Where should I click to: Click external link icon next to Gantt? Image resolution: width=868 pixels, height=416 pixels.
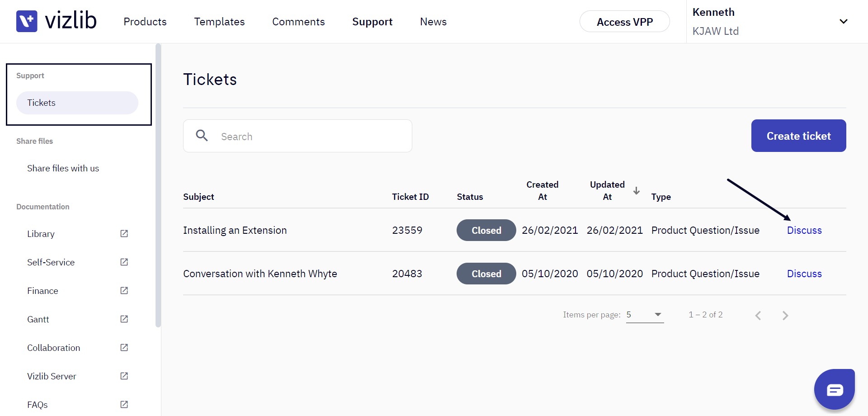coord(124,319)
